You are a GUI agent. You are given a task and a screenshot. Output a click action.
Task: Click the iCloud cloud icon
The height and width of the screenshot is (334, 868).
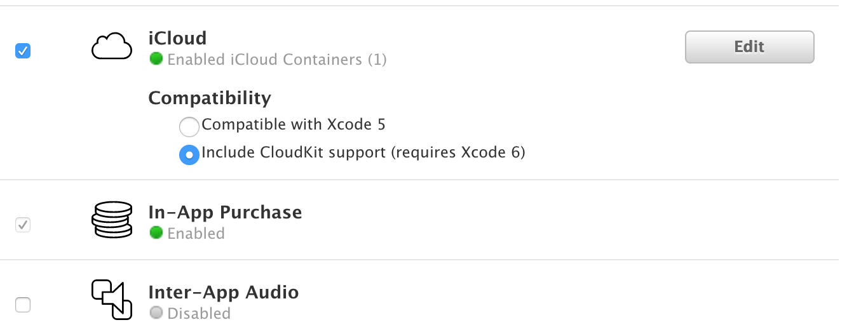pos(112,47)
